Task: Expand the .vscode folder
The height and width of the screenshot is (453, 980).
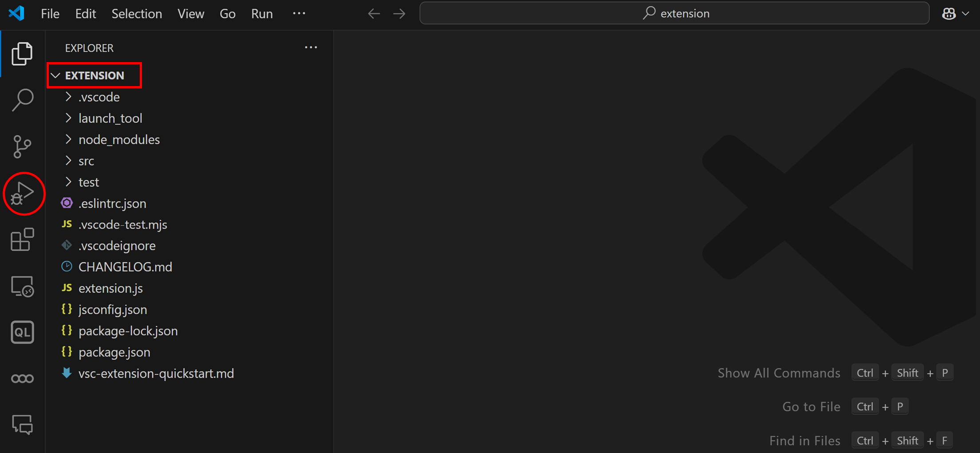Action: click(99, 97)
